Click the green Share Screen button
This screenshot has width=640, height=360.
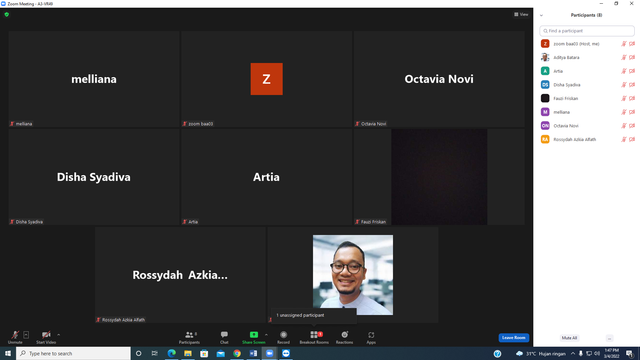(x=253, y=337)
